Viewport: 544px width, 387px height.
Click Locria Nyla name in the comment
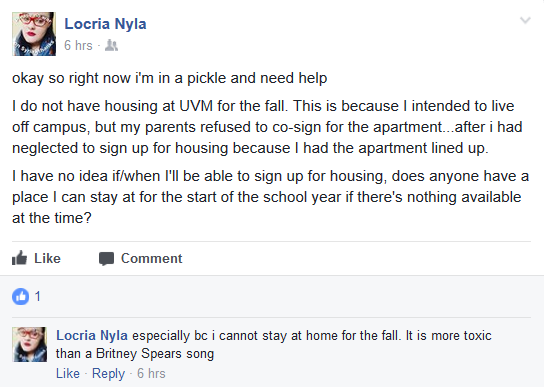92,336
